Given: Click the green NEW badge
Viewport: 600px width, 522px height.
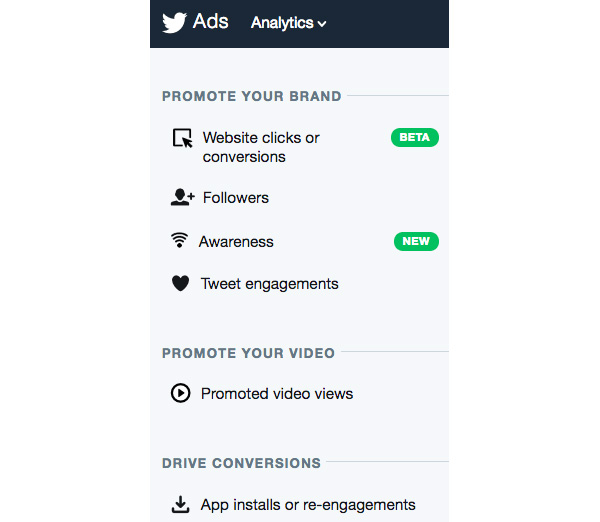Looking at the screenshot, I should 415,241.
